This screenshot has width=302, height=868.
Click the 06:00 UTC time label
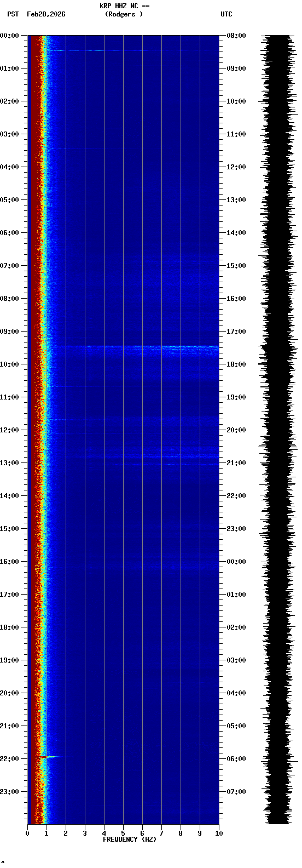pos(236,759)
